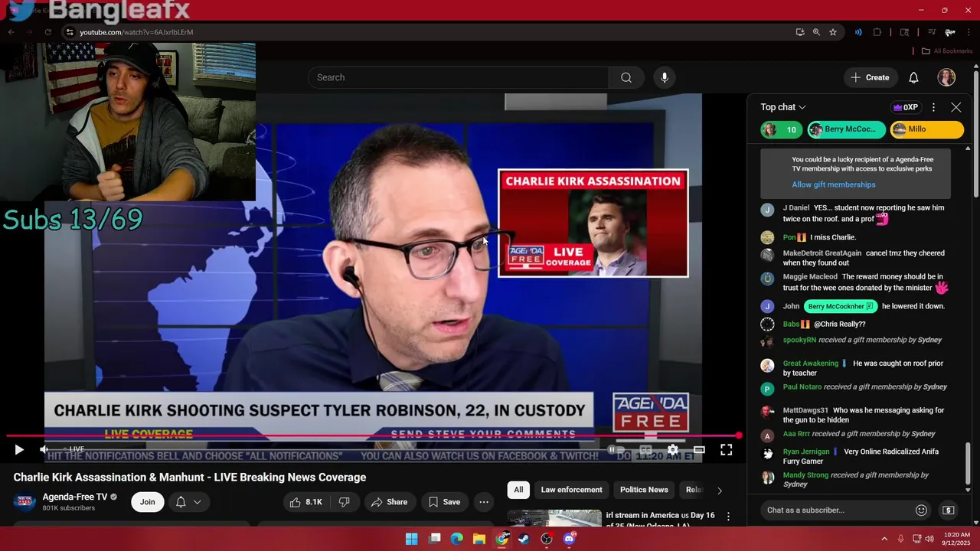Share the video
Screen dimensions: 980x551
[x=390, y=502]
